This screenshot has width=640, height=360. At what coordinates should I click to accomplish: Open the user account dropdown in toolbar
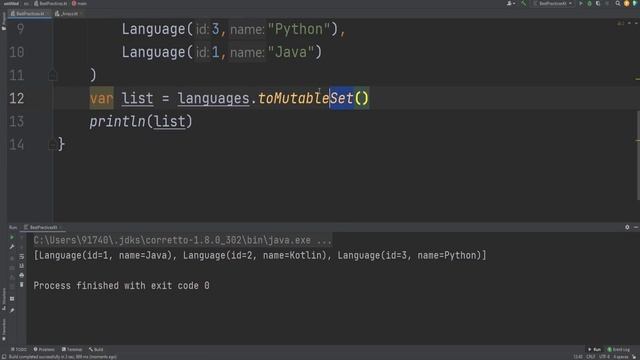coord(511,4)
